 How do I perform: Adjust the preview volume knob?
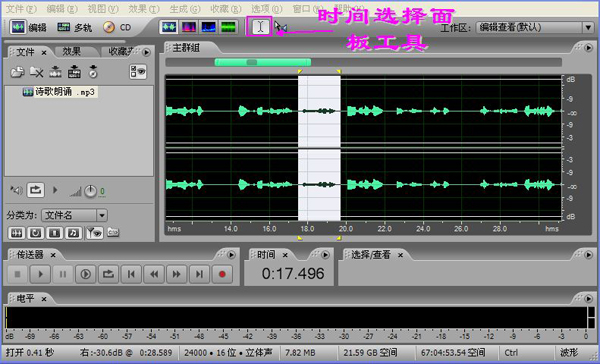pos(90,191)
